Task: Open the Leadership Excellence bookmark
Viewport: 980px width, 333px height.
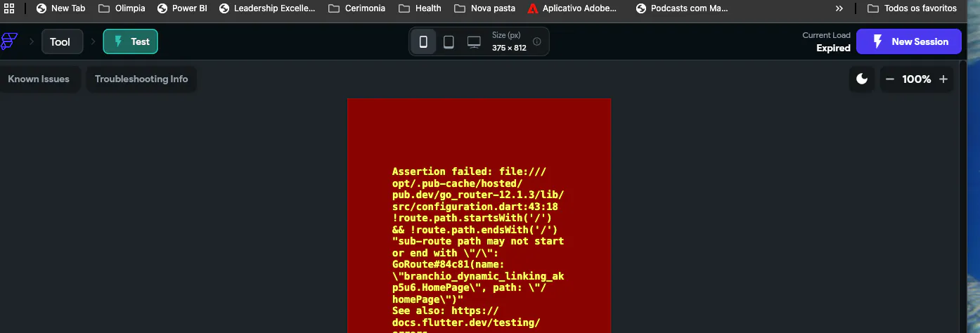Action: click(x=267, y=8)
